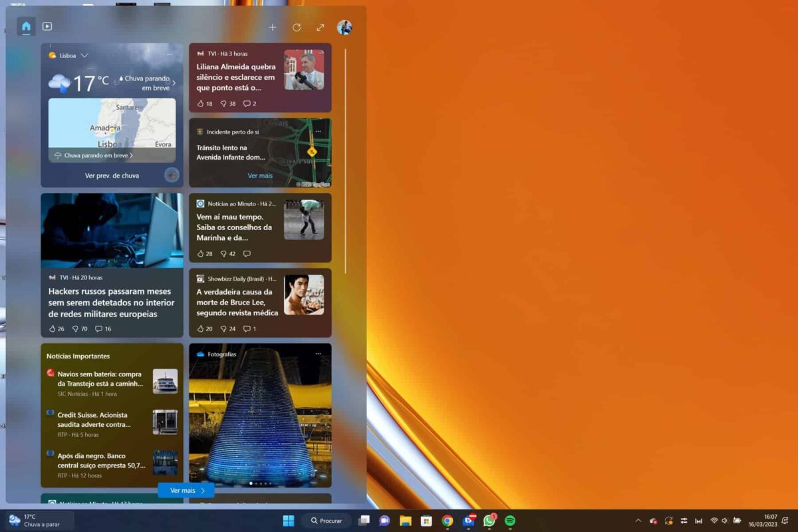798x532 pixels.
Task: Expand the widgets panel to full view
Action: tap(321, 27)
